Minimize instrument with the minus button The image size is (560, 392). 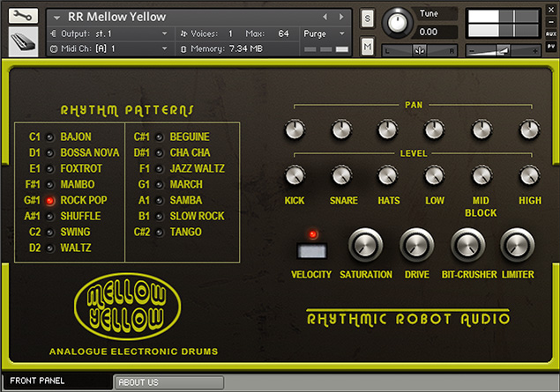[x=551, y=22]
